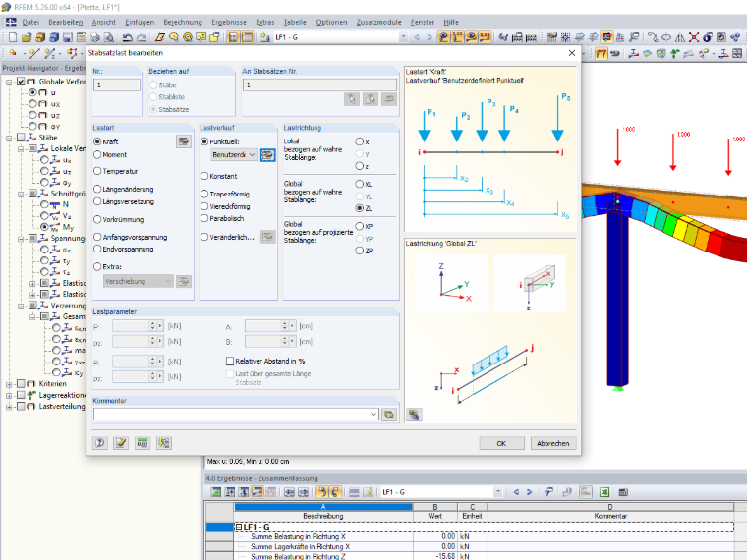Open LF1 - G dropdown in results table toolbar

click(498, 492)
